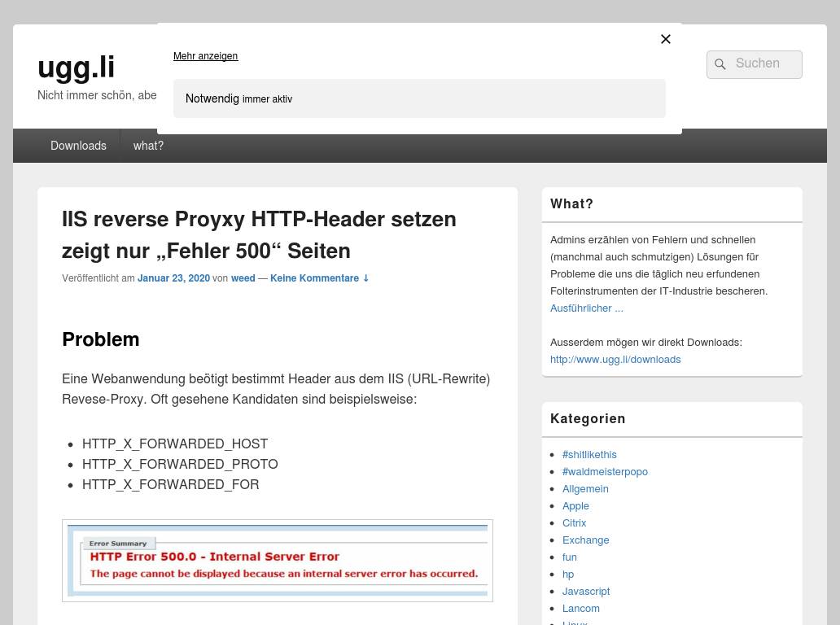Open the ugg.li site title link
Image resolution: width=840 pixels, height=625 pixels.
[x=76, y=67]
